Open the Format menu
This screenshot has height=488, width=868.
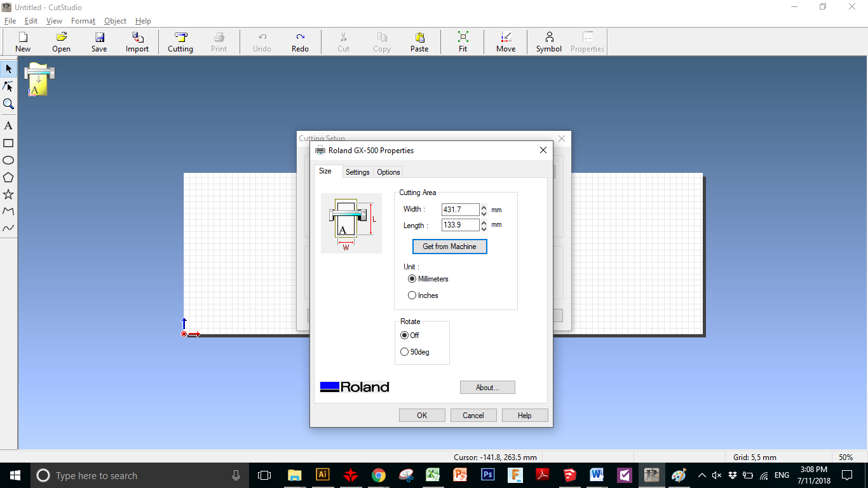[83, 21]
